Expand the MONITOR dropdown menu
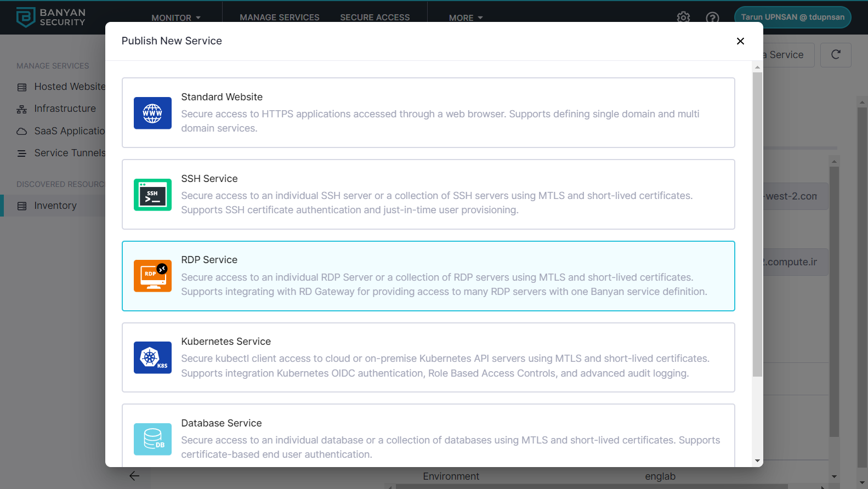The image size is (868, 489). coord(176,18)
